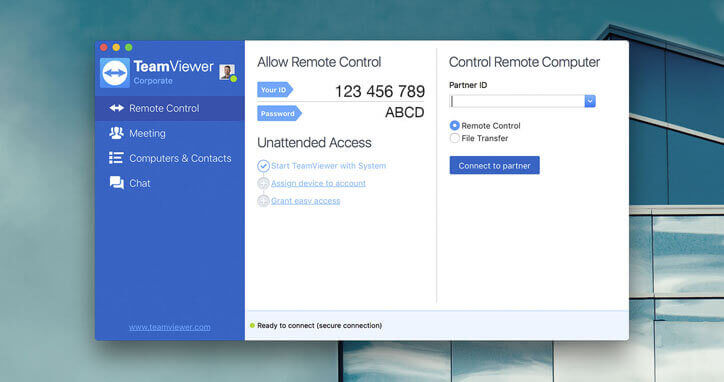Expand the Partner ID dropdown arrow
This screenshot has width=724, height=382.
[x=590, y=101]
